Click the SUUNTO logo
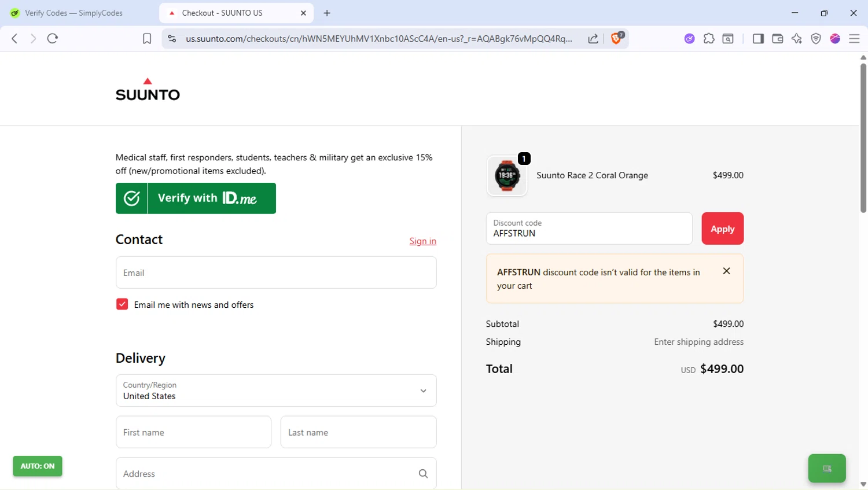Viewport: 868px width, 490px height. (148, 89)
